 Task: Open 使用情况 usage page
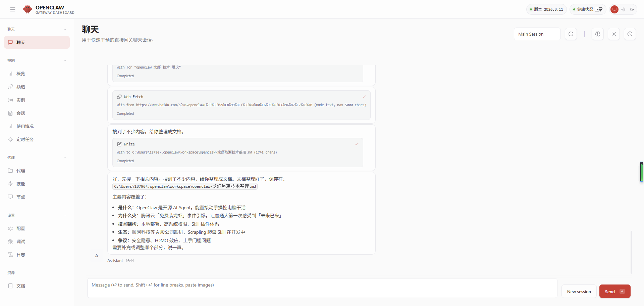37,126
